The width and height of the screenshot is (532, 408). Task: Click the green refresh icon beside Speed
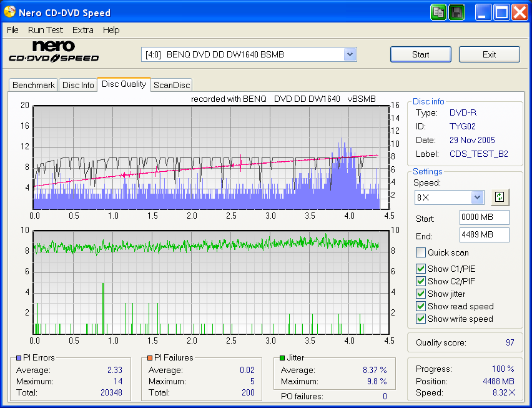[x=499, y=197]
